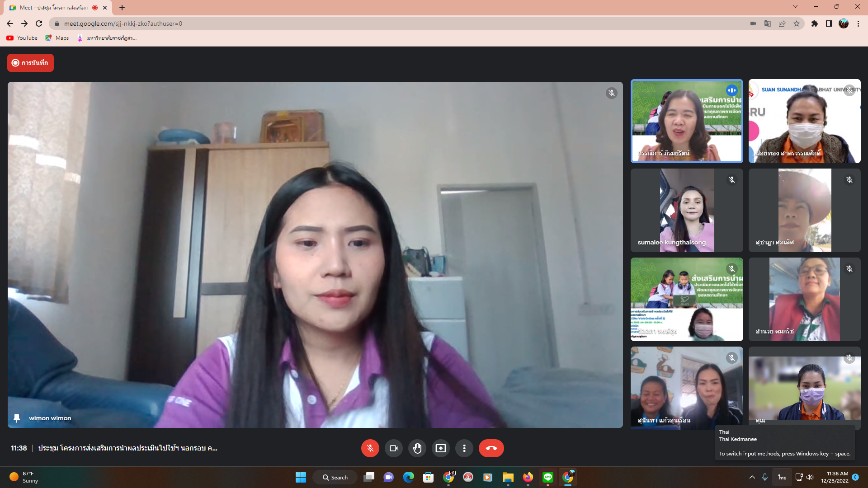Open the Maps bookmark
The height and width of the screenshot is (488, 868).
pos(57,38)
